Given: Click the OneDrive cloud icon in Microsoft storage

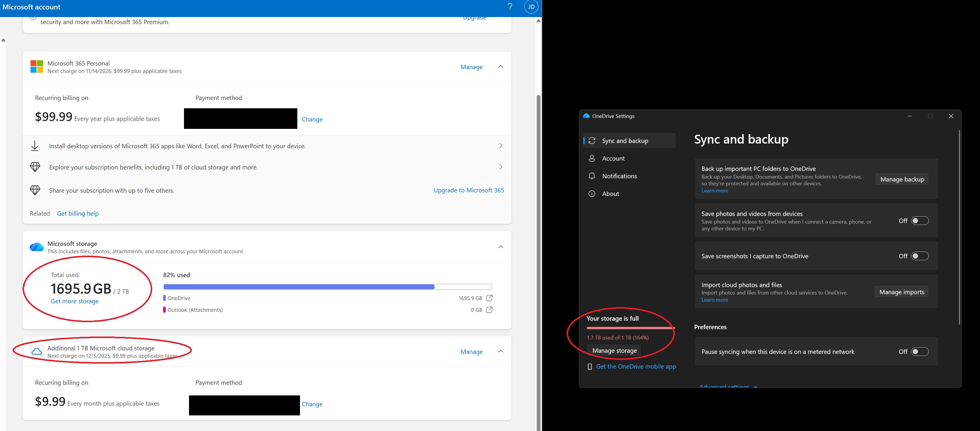Looking at the screenshot, I should click(37, 247).
